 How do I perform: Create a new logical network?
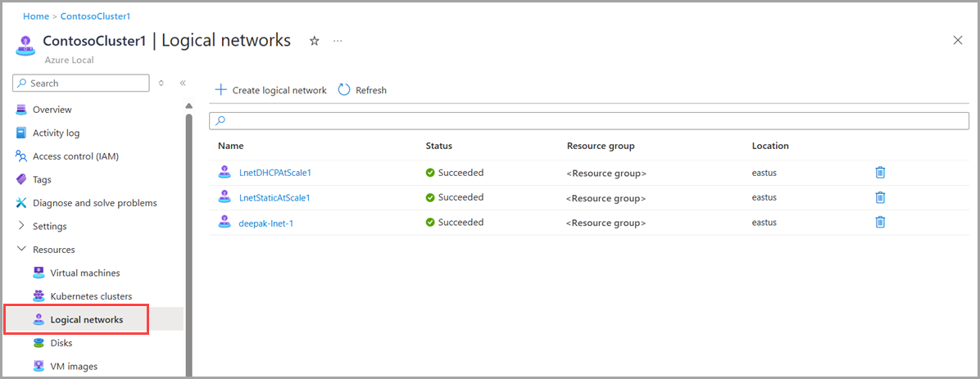270,90
